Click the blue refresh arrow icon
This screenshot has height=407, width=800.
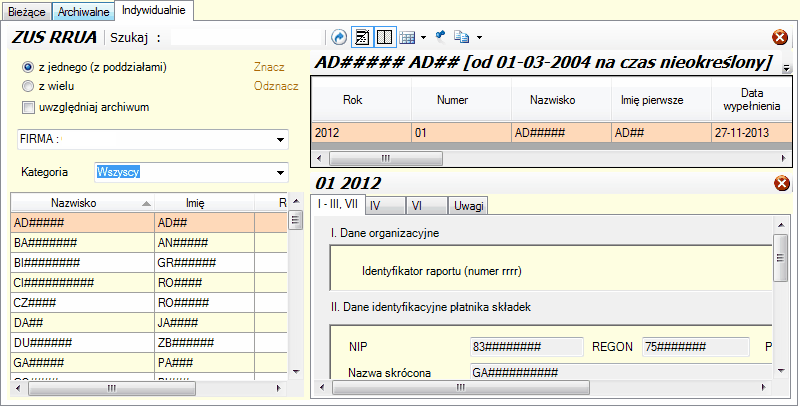[x=339, y=37]
